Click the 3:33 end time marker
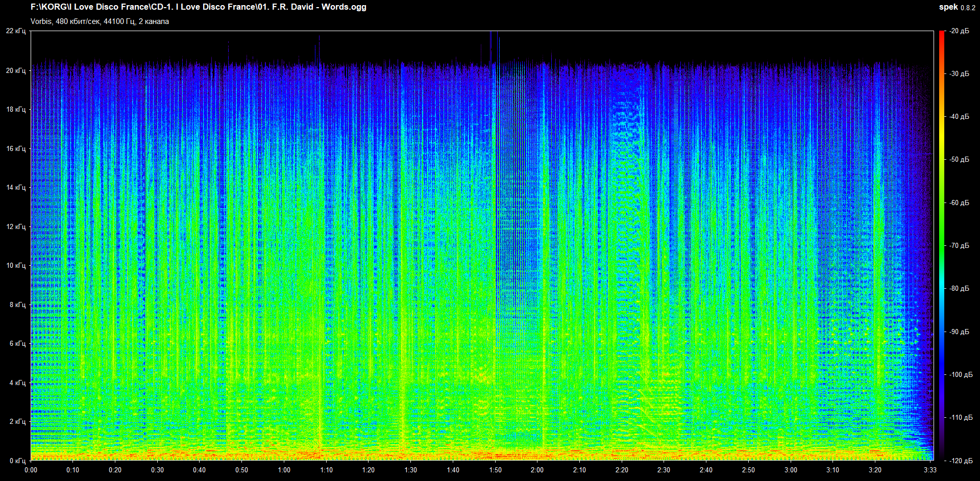This screenshot has height=481, width=980. 930,470
